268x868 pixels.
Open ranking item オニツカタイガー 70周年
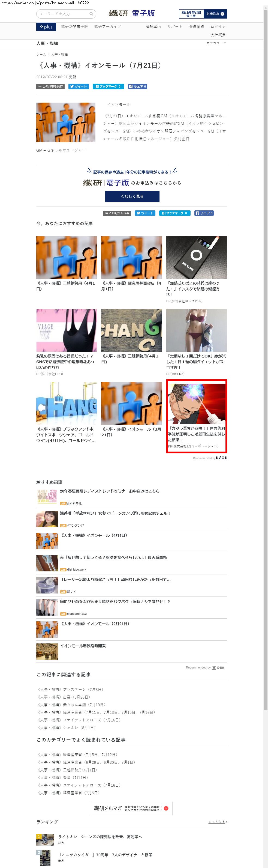(106, 855)
